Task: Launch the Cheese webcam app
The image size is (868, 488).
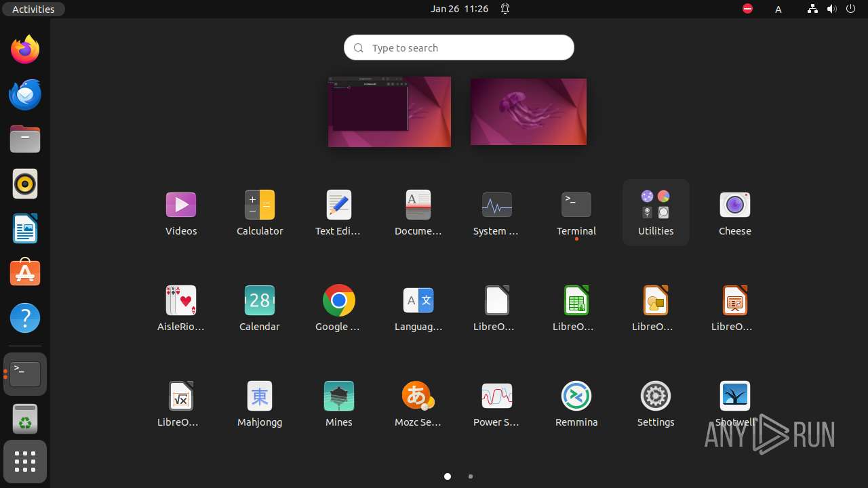Action: tap(735, 212)
